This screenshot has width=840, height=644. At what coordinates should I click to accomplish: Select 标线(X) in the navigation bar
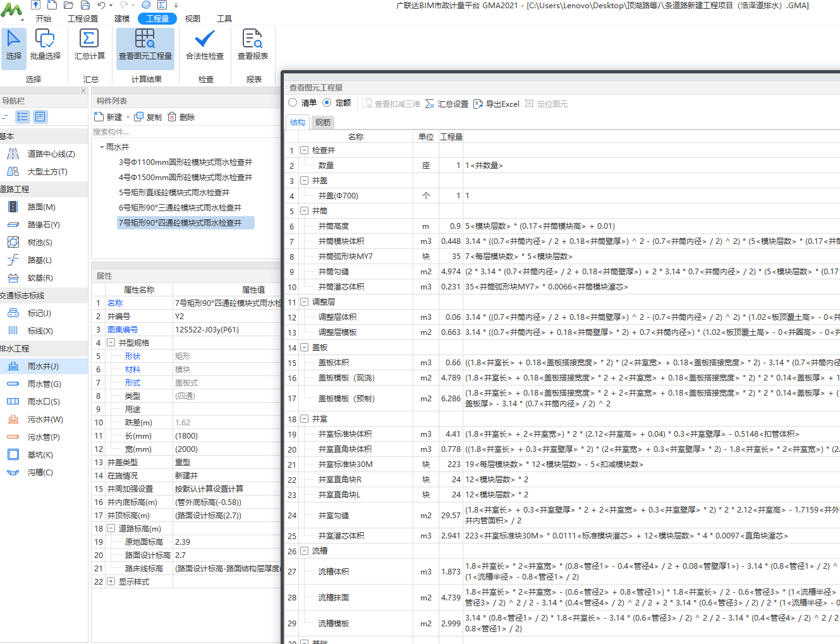[43, 331]
